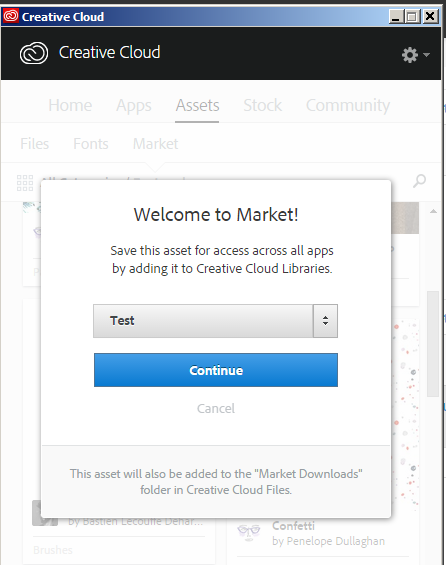Select the Fonts sub-tab
446x565 pixels.
click(91, 144)
